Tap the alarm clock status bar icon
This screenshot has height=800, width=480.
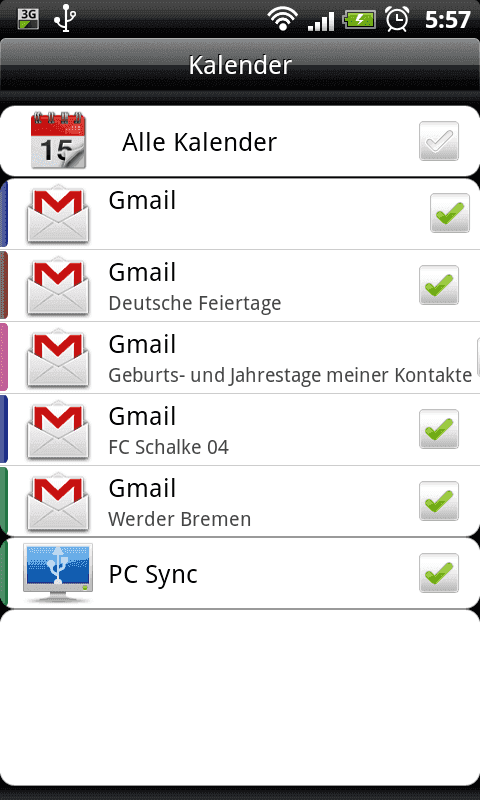(x=397, y=19)
